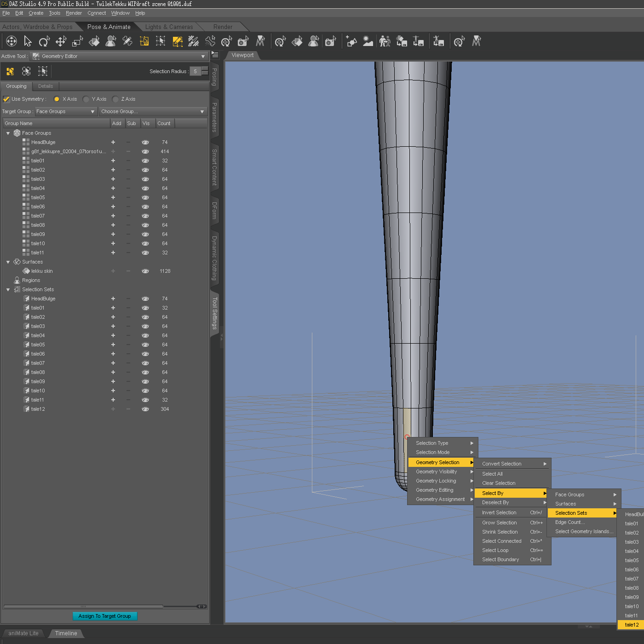
Task: Collapse the Selection Sets tree node
Action: click(8, 289)
